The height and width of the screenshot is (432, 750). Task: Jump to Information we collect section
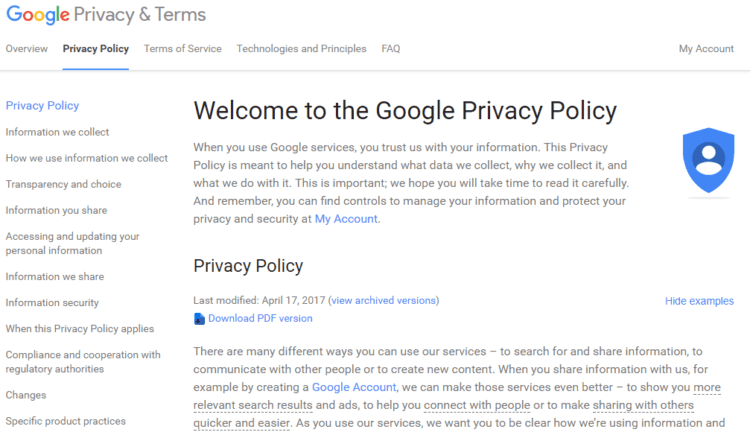coord(57,132)
